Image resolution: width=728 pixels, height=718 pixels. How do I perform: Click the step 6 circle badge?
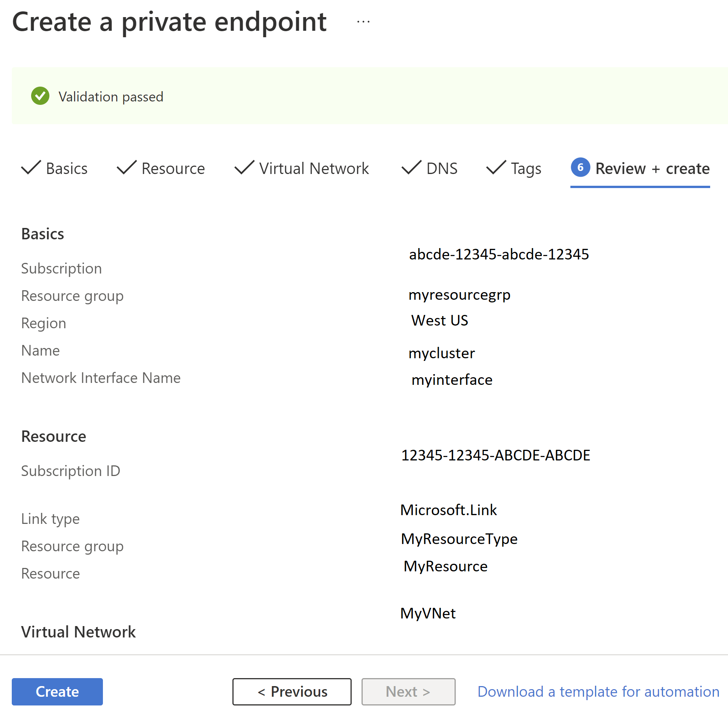tap(580, 168)
